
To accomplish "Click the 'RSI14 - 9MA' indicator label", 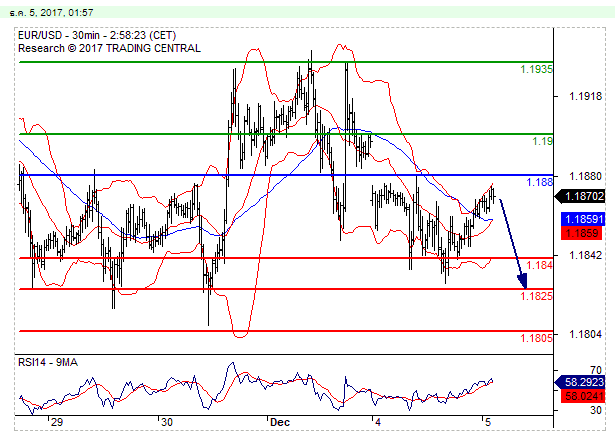I will [48, 362].
